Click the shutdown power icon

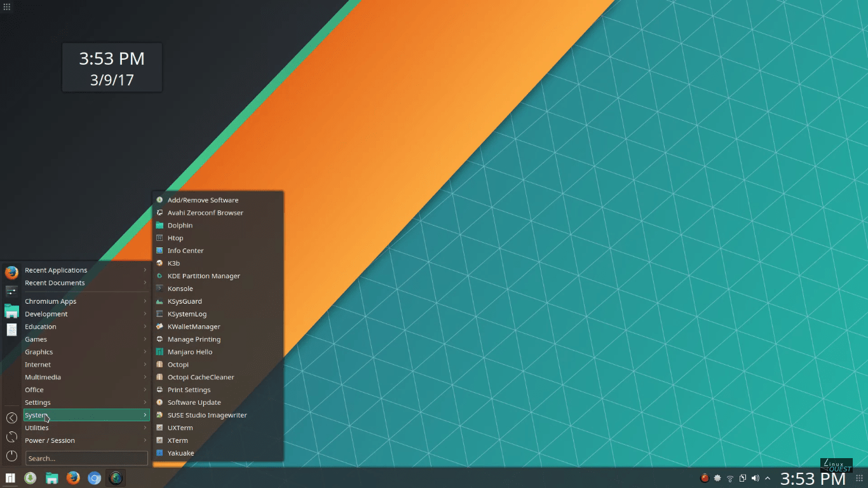pyautogui.click(x=11, y=456)
